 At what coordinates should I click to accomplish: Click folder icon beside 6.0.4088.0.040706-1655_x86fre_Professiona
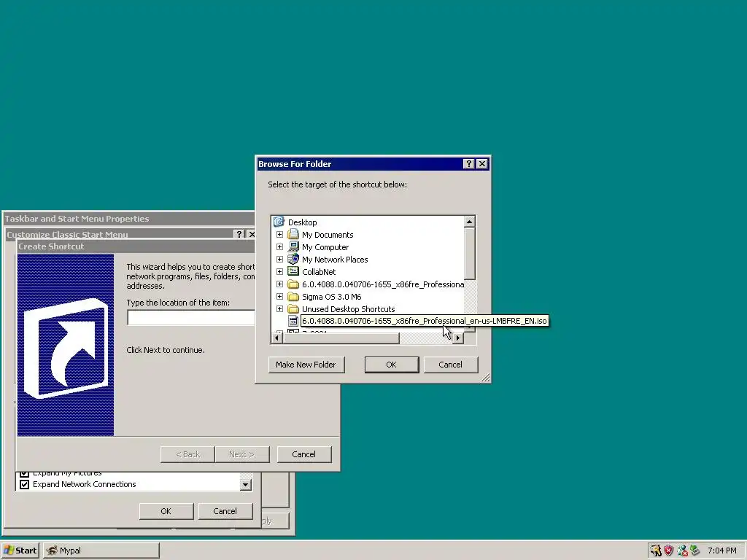click(293, 284)
